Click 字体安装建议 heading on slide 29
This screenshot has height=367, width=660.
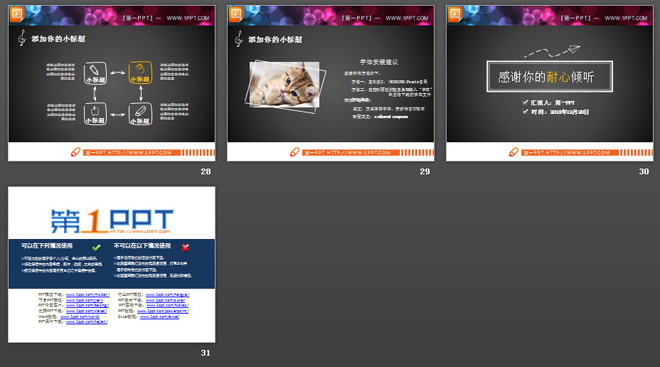379,62
